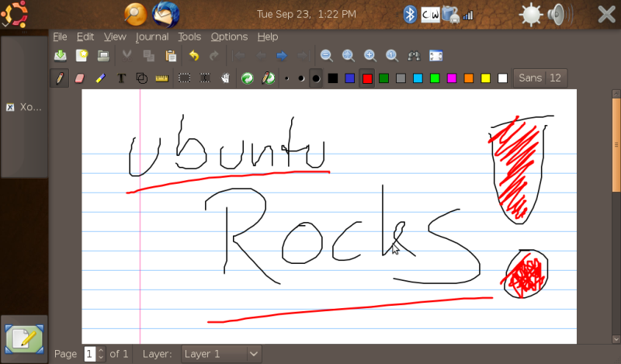Select the Text tool

coord(121,78)
